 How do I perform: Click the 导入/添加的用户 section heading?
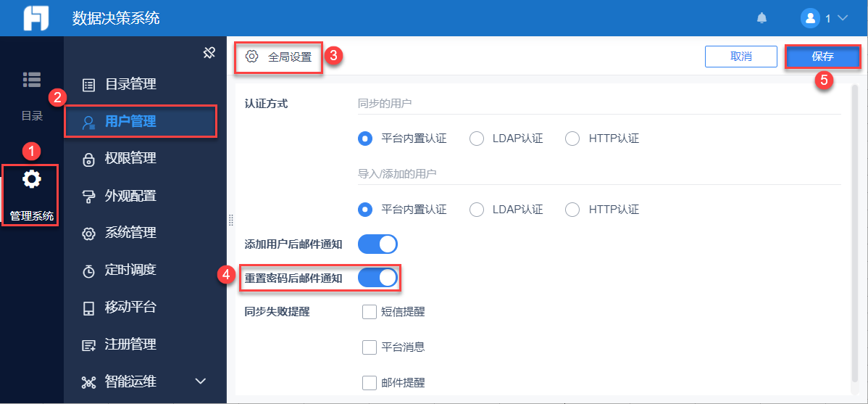point(398,174)
